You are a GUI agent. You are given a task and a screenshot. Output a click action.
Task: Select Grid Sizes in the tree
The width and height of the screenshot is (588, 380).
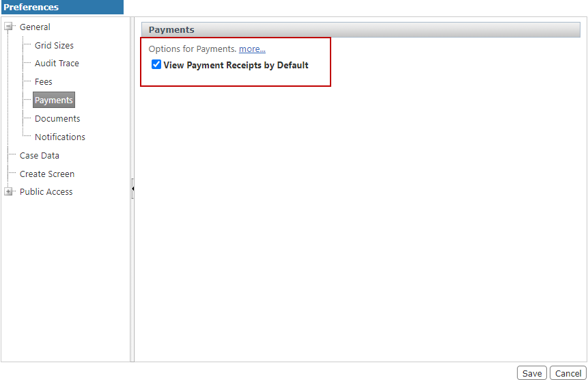[54, 45]
